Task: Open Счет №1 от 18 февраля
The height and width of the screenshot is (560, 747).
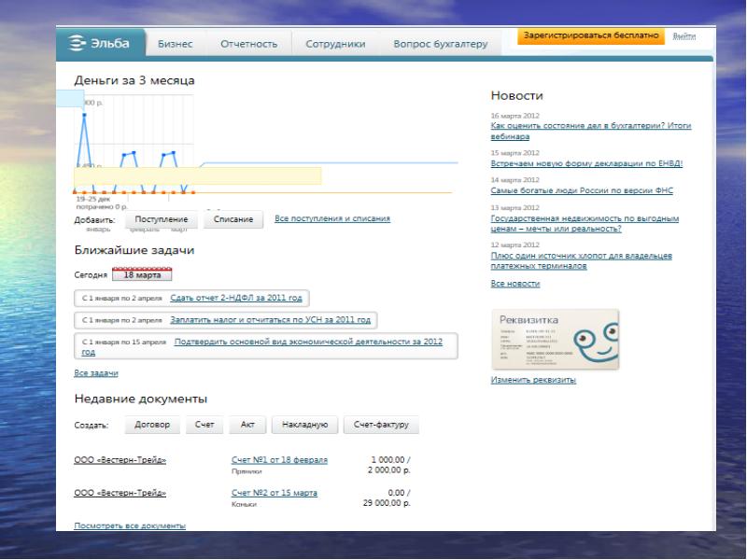Action: [279, 460]
